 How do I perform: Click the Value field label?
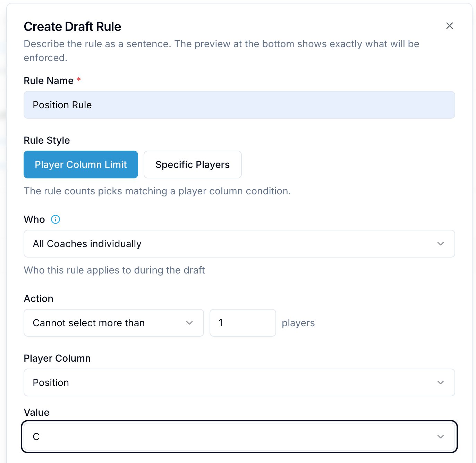36,412
